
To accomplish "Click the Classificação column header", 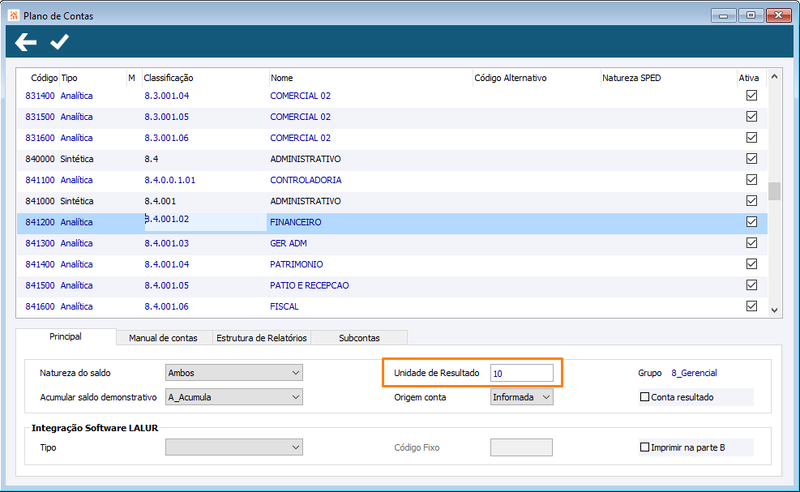I will [x=168, y=78].
